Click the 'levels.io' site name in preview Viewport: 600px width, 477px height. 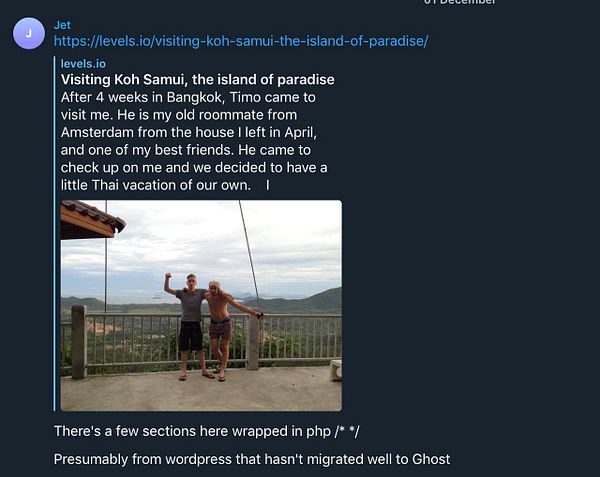click(81, 63)
